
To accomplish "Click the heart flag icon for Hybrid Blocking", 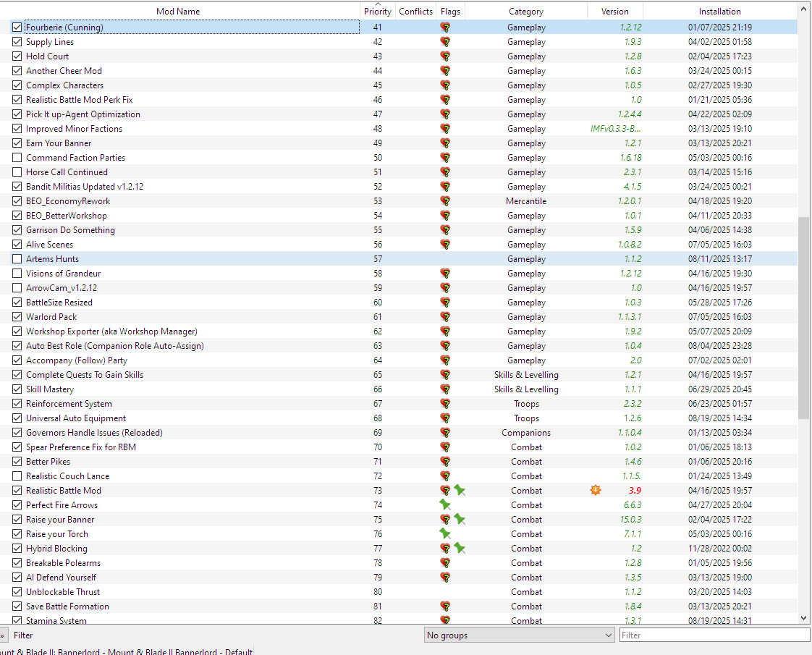I will (445, 549).
